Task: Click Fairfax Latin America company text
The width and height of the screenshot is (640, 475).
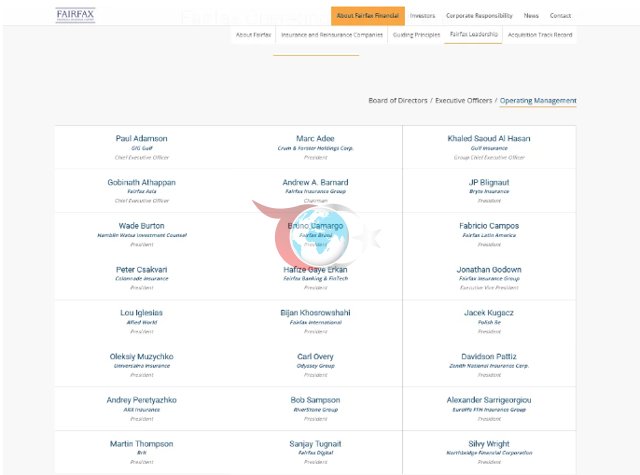Action: click(489, 235)
